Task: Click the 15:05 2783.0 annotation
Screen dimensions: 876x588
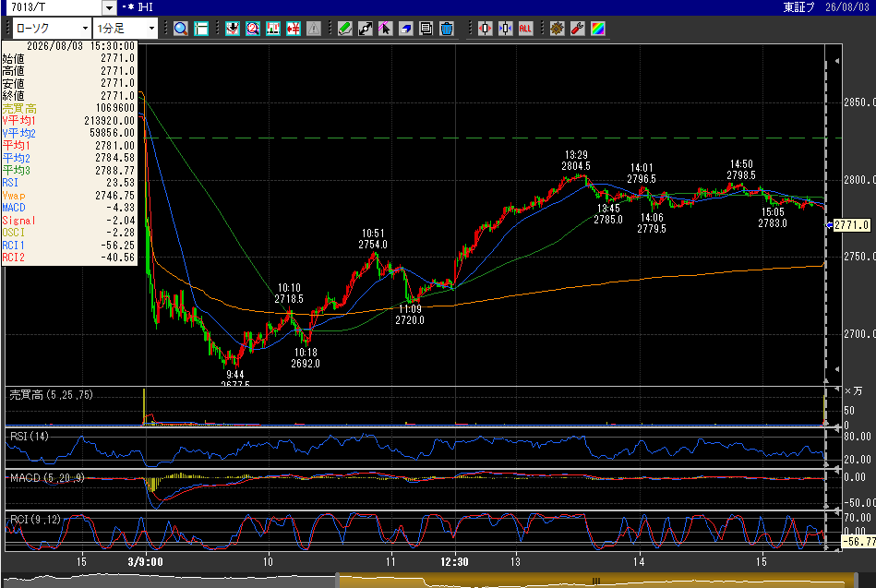Action: click(x=773, y=218)
